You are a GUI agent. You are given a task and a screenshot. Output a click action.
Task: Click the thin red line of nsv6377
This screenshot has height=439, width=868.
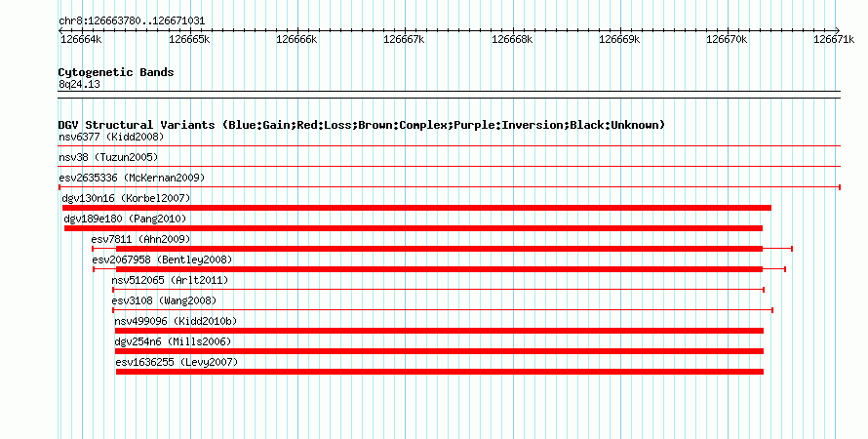click(450, 146)
